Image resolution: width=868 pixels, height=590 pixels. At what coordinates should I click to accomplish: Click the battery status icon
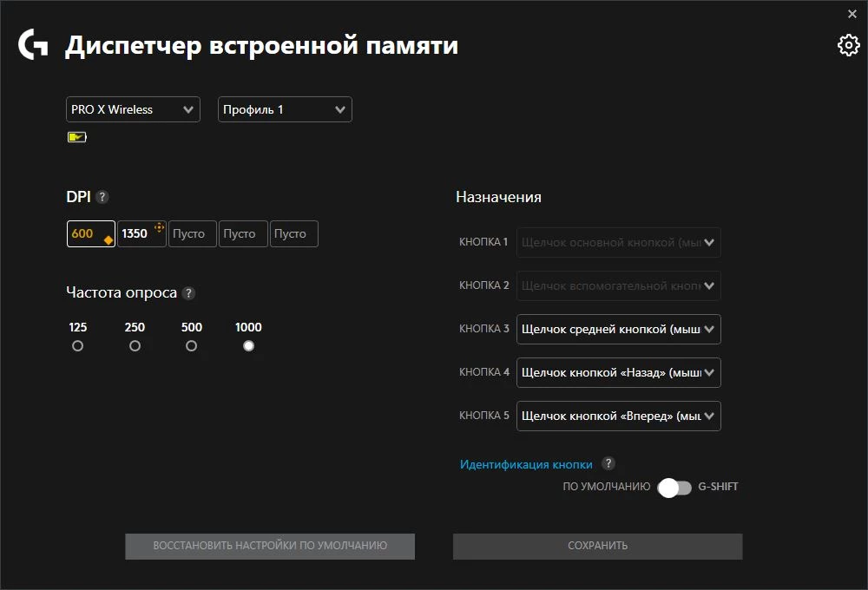coord(76,136)
